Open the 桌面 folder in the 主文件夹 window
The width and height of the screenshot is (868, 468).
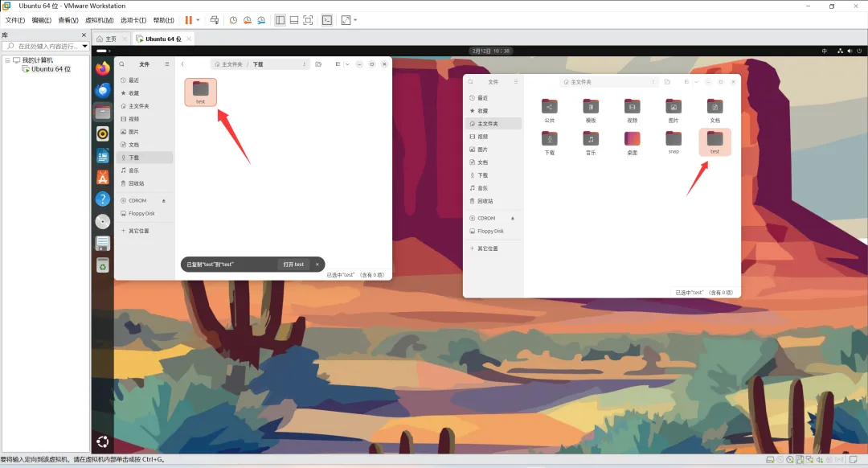tap(633, 143)
